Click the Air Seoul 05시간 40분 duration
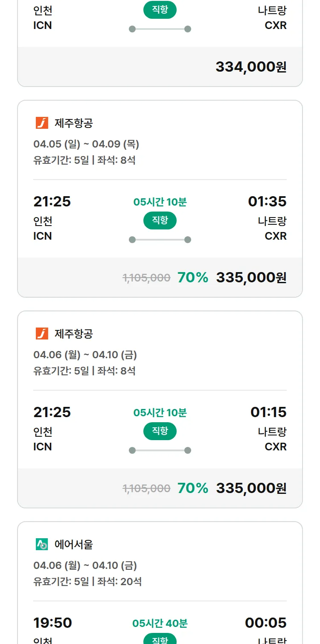 point(160,624)
